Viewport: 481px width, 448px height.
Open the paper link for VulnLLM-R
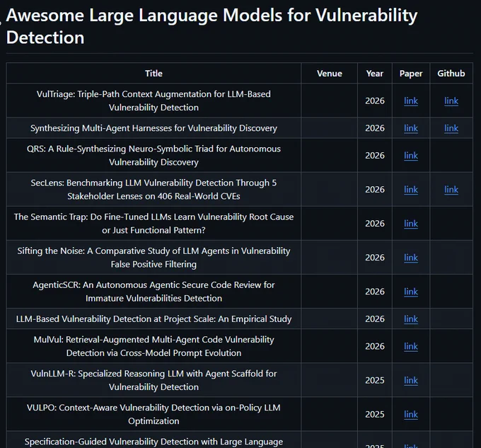[x=411, y=381]
